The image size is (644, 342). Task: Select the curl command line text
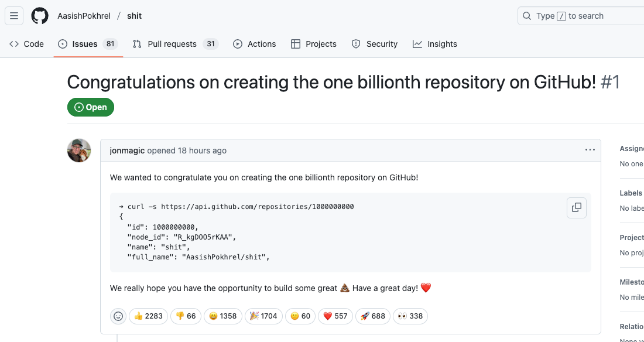(236, 207)
